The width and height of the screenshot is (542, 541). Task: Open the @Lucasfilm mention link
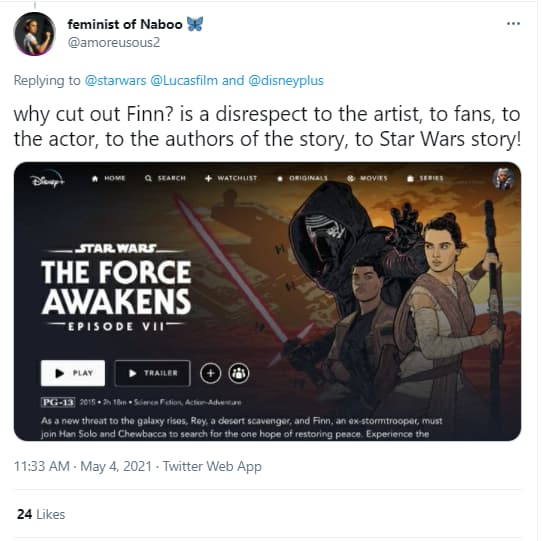click(184, 81)
